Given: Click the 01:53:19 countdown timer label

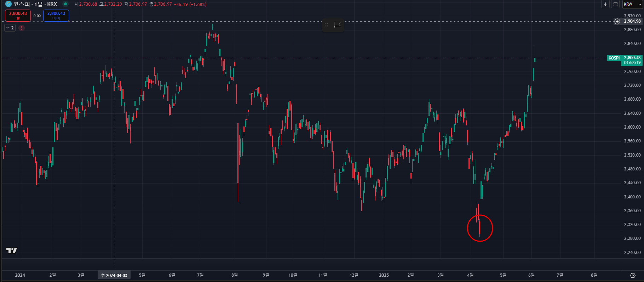Looking at the screenshot, I should (632, 63).
